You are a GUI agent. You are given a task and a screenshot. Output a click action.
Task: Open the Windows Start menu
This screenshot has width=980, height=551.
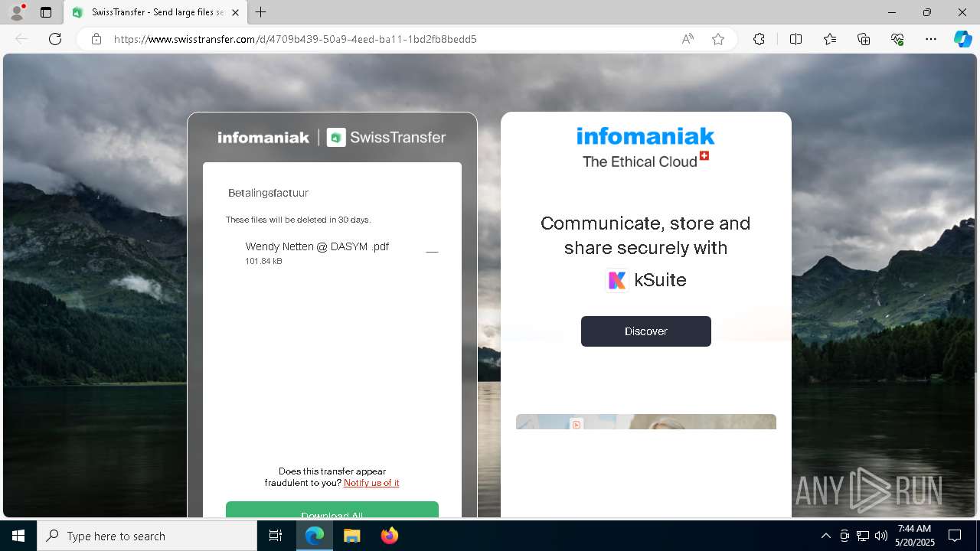[18, 536]
